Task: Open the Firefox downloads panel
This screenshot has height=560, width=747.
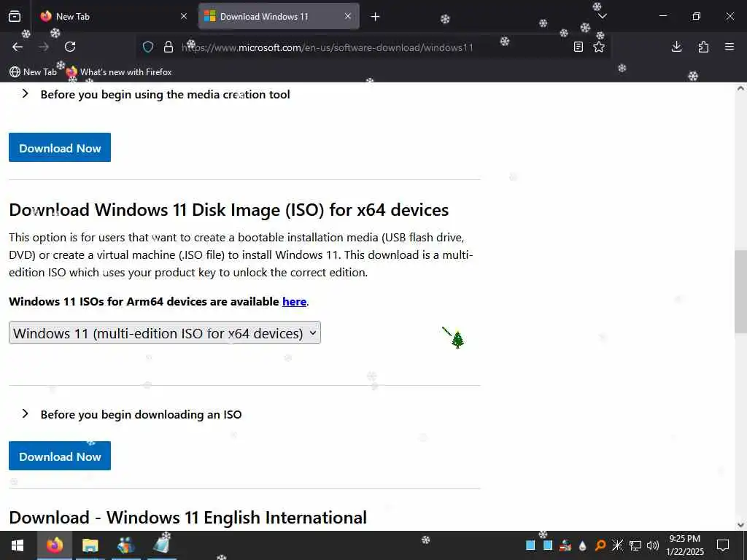Action: (x=676, y=47)
